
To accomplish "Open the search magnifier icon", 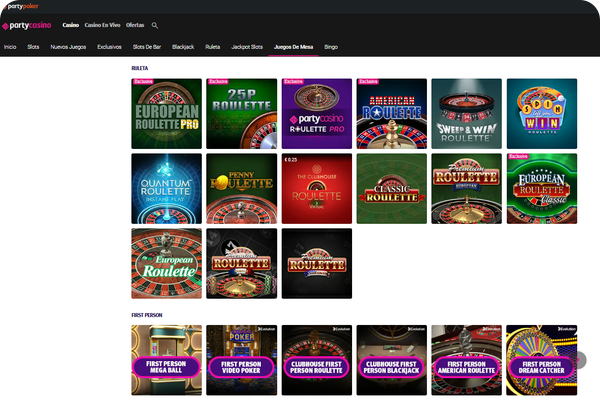I will (x=155, y=25).
